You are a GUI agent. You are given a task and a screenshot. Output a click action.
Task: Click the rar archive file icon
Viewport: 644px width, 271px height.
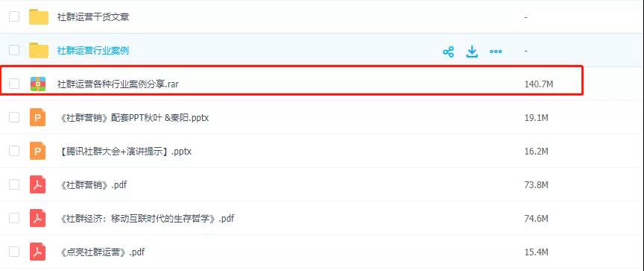pyautogui.click(x=38, y=84)
